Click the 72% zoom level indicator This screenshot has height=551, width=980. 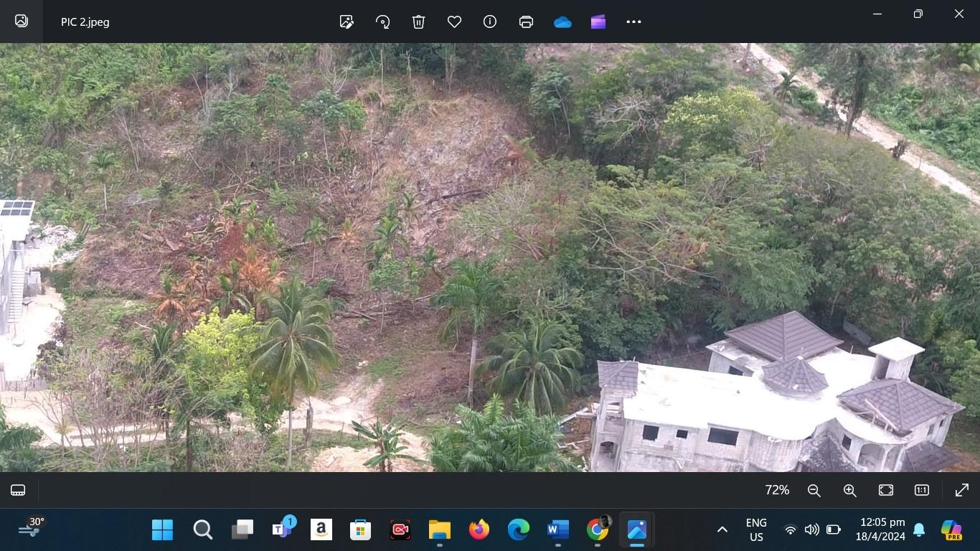coord(777,490)
